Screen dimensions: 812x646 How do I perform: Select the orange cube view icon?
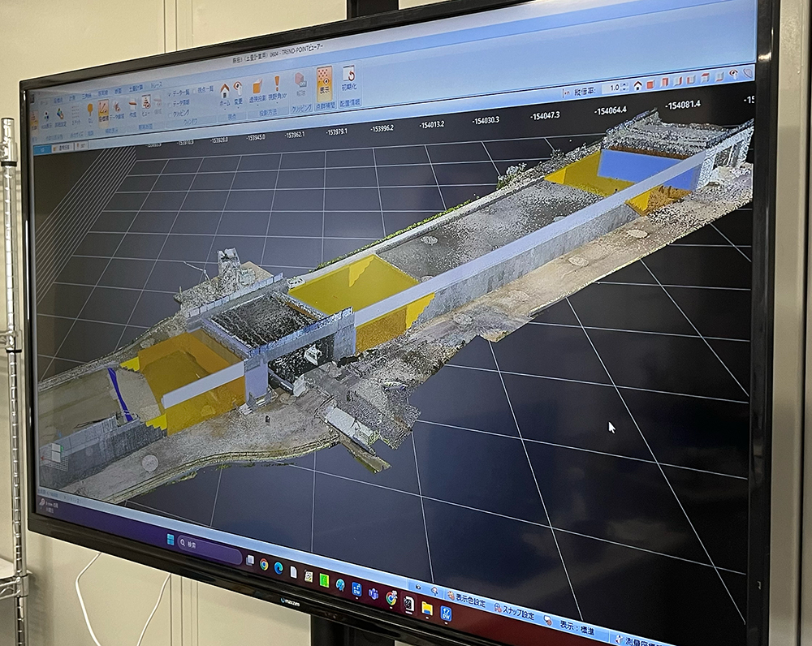651,83
